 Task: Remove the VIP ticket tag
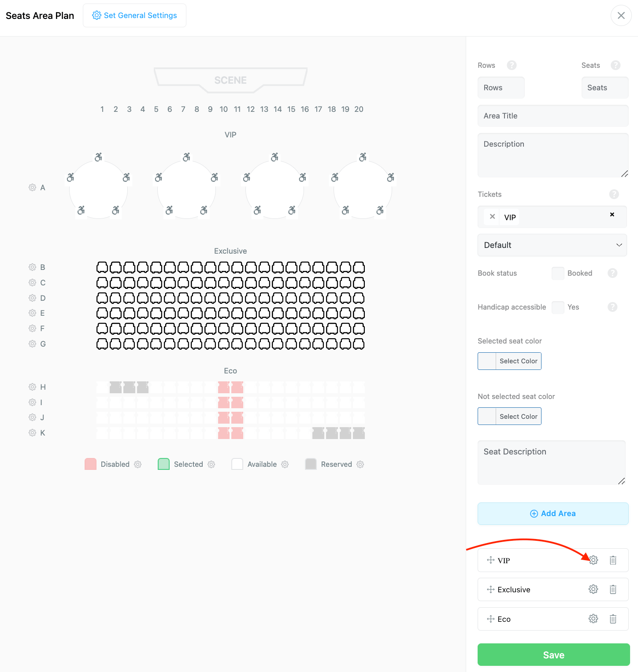(493, 217)
